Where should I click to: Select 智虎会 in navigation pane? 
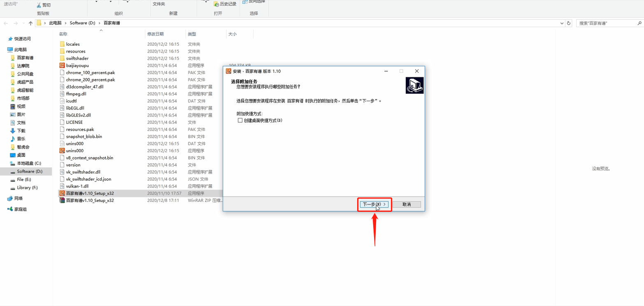pos(23,147)
